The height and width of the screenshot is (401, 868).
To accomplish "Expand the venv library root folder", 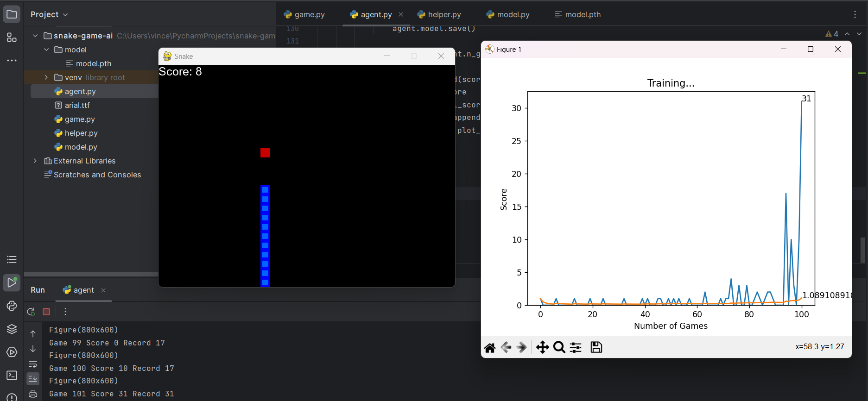I will (x=46, y=77).
